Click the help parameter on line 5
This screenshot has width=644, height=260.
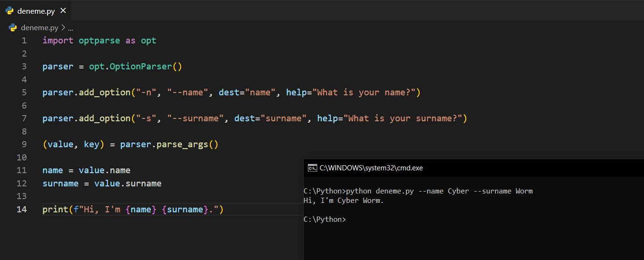coord(296,92)
